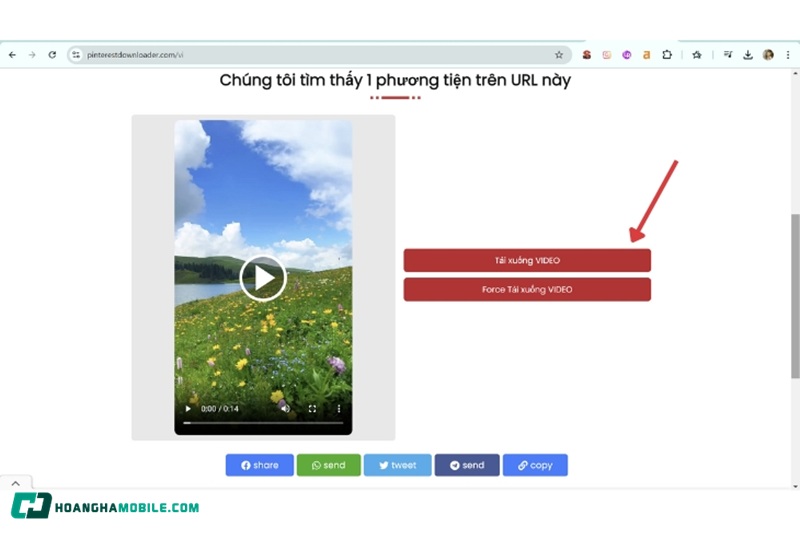Click the Tải xuống VIDEO button
Viewport: 800px width, 533px height.
click(x=527, y=260)
